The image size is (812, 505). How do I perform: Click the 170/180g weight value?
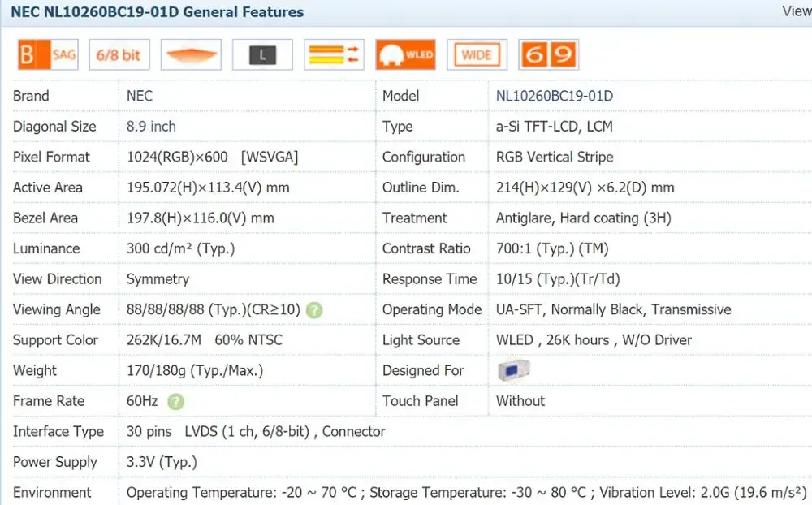[x=195, y=371]
